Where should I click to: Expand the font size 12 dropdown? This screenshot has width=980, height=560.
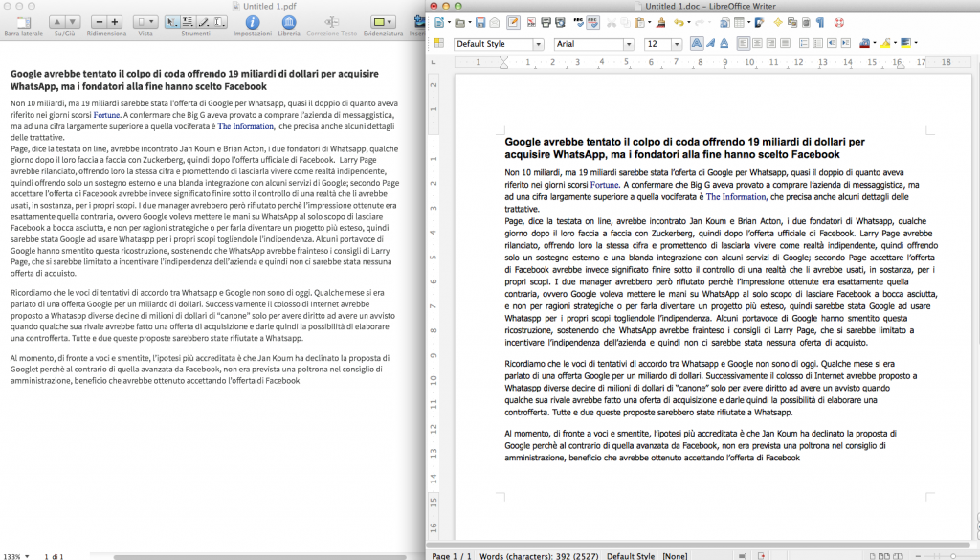click(x=677, y=44)
